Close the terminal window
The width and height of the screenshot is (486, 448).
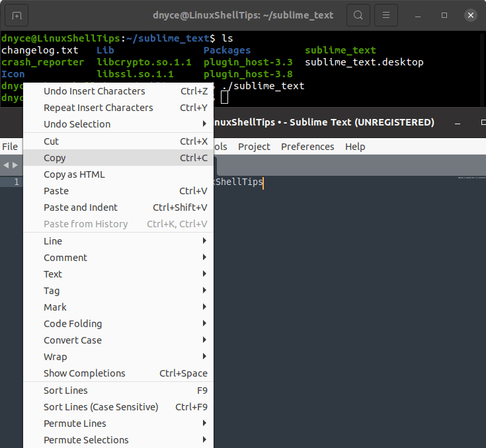click(471, 15)
